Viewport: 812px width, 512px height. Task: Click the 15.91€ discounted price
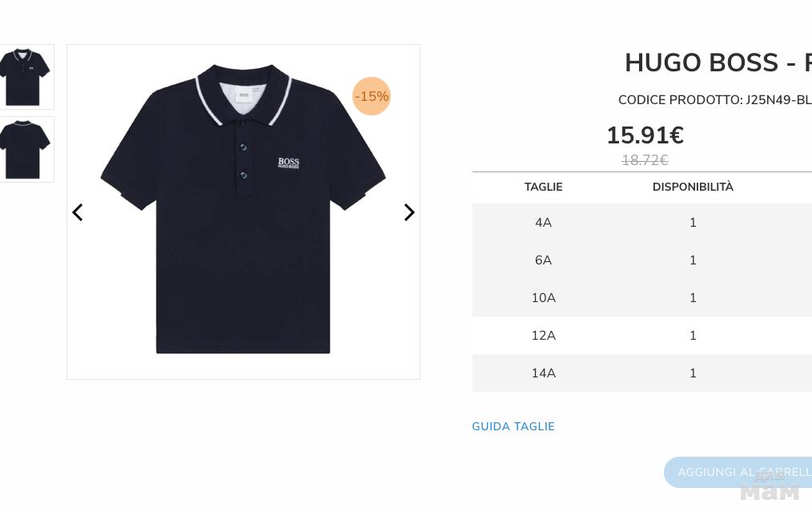coord(645,135)
